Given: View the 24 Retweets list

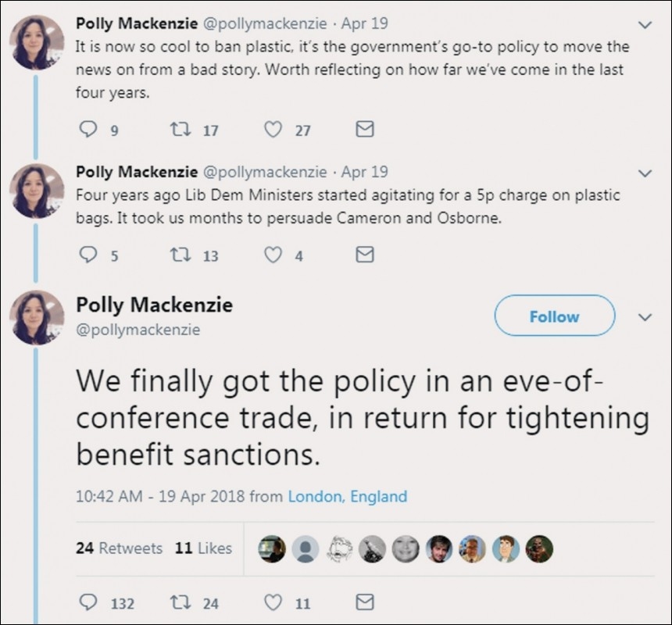Looking at the screenshot, I should 119,548.
